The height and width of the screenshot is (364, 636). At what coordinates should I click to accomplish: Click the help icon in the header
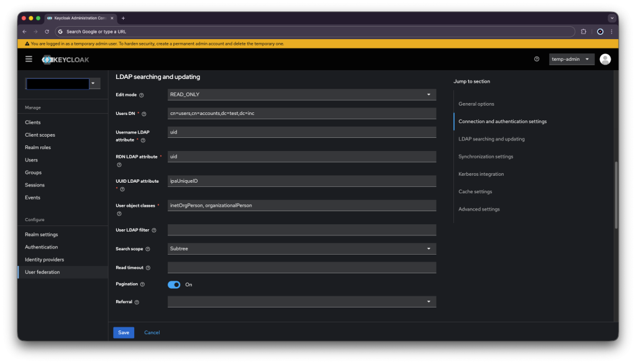coord(537,59)
